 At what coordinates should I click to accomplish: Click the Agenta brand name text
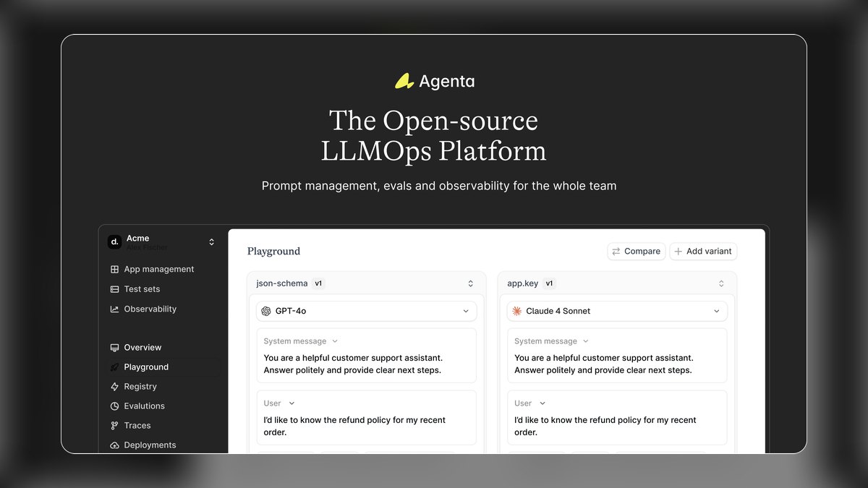click(447, 82)
